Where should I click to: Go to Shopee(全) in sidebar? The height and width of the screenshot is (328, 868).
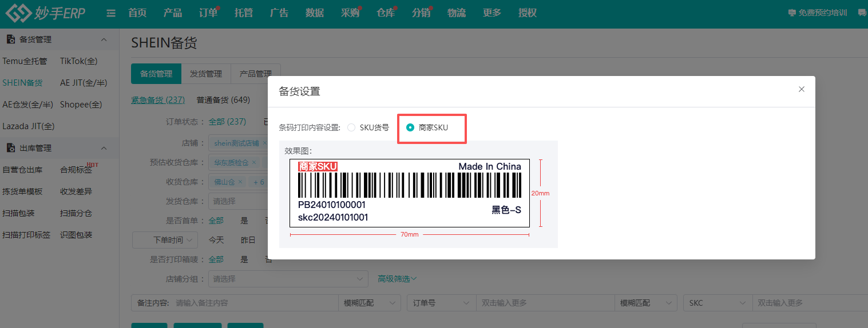point(81,105)
